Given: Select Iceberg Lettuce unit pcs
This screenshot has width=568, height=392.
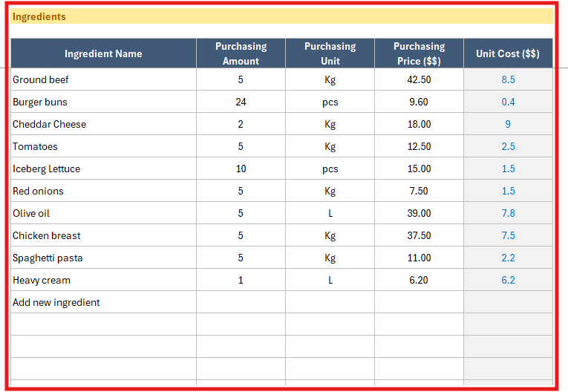Looking at the screenshot, I should tap(330, 169).
